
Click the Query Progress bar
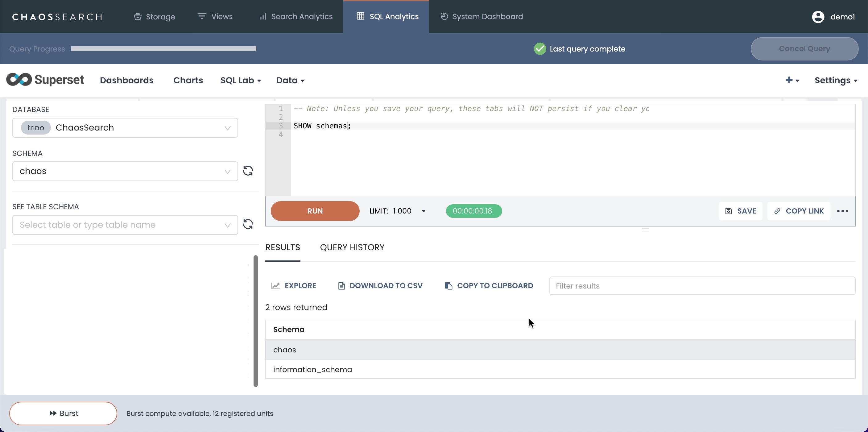[163, 49]
